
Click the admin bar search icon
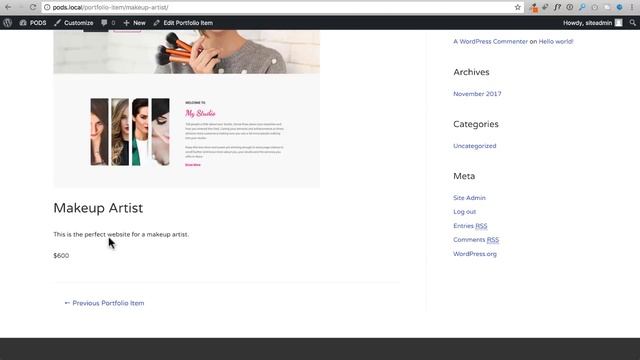pos(633,23)
